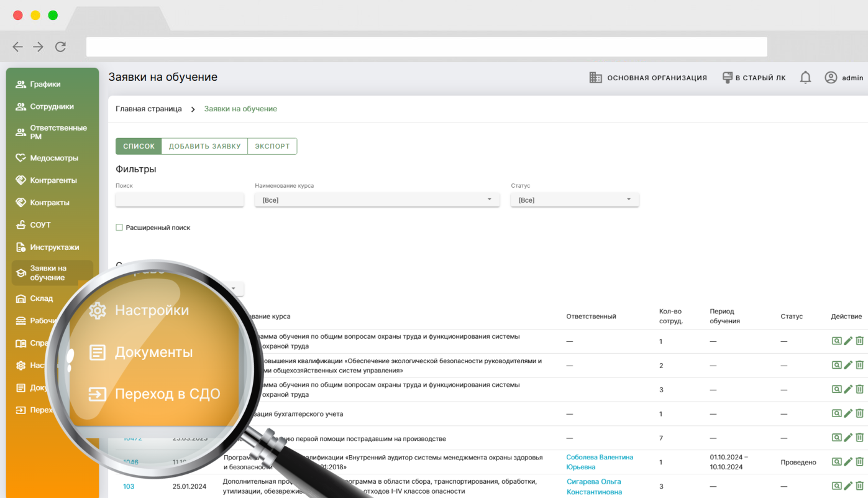Open Медосмотры in the sidebar
868x498 pixels.
point(53,158)
